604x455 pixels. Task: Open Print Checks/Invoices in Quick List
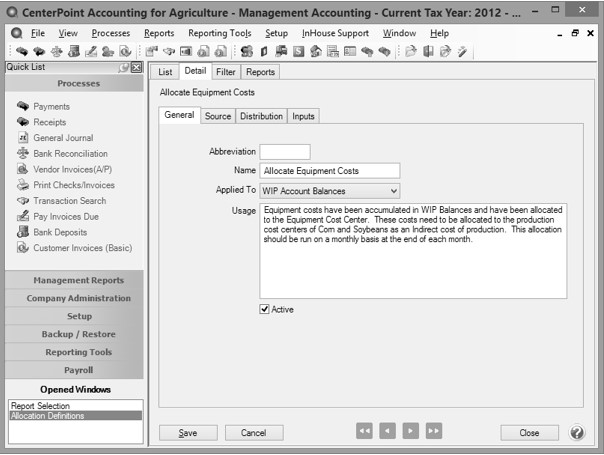[x=74, y=185]
